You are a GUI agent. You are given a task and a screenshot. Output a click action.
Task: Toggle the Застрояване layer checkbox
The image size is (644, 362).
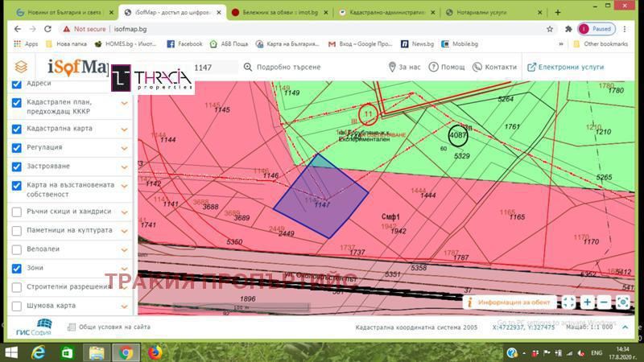pyautogui.click(x=16, y=167)
